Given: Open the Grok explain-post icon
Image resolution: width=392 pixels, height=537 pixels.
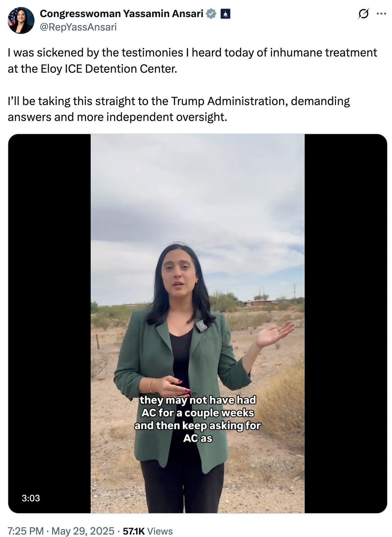Looking at the screenshot, I should pyautogui.click(x=364, y=14).
